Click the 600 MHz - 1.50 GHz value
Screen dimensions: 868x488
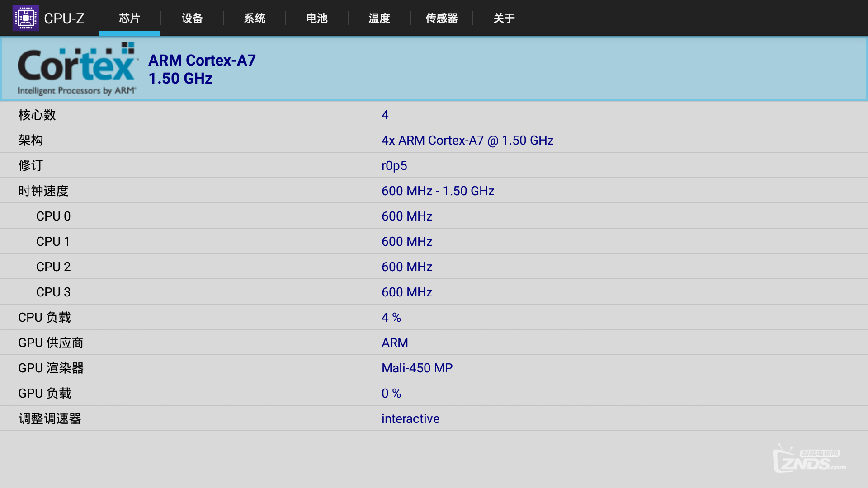(x=438, y=191)
